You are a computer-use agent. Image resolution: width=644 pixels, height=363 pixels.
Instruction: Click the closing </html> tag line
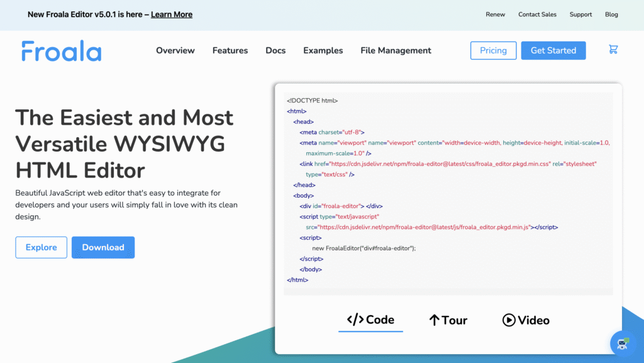tap(297, 280)
